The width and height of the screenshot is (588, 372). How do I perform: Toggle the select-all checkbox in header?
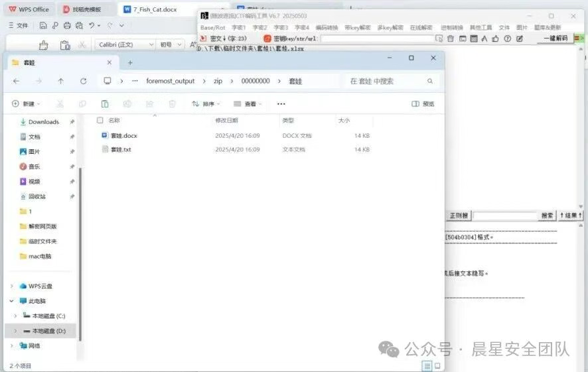[100, 120]
